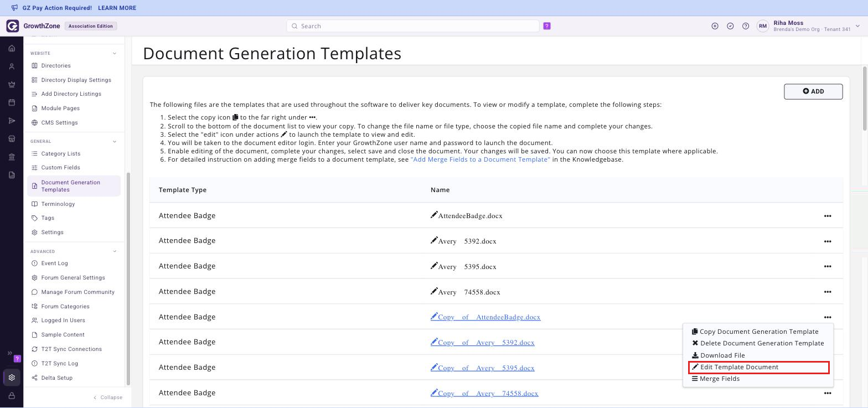868x408 pixels.
Task: Follow the LEARN MORE banner link
Action: coord(117,8)
